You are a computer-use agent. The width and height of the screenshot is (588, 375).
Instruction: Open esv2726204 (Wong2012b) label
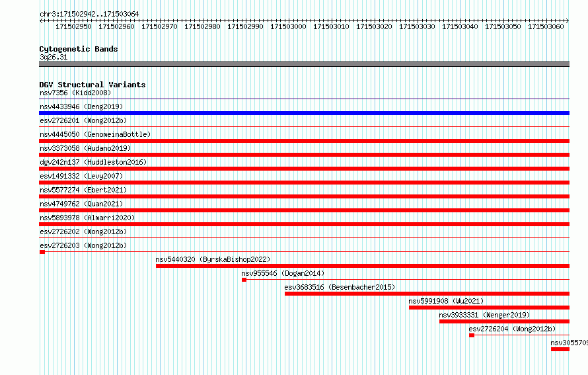click(512, 329)
